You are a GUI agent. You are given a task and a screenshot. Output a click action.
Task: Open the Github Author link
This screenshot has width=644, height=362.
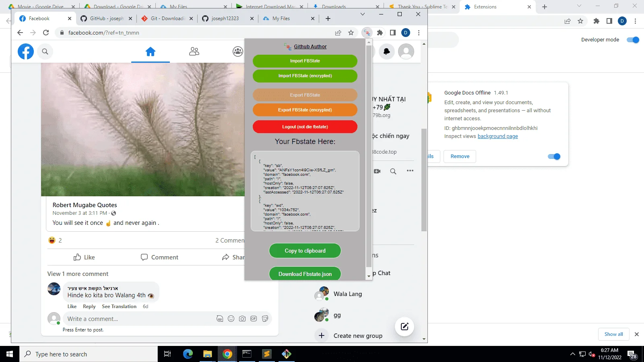[x=310, y=47]
